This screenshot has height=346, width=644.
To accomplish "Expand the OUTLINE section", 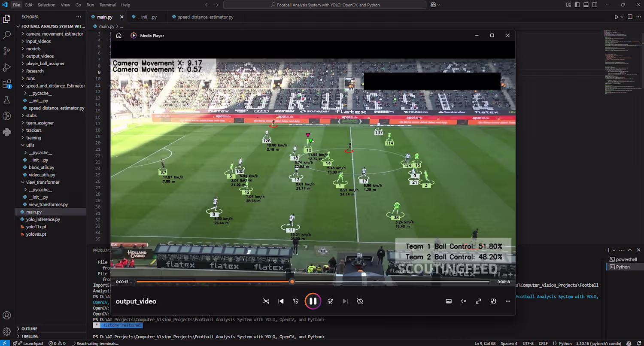I will [x=29, y=329].
